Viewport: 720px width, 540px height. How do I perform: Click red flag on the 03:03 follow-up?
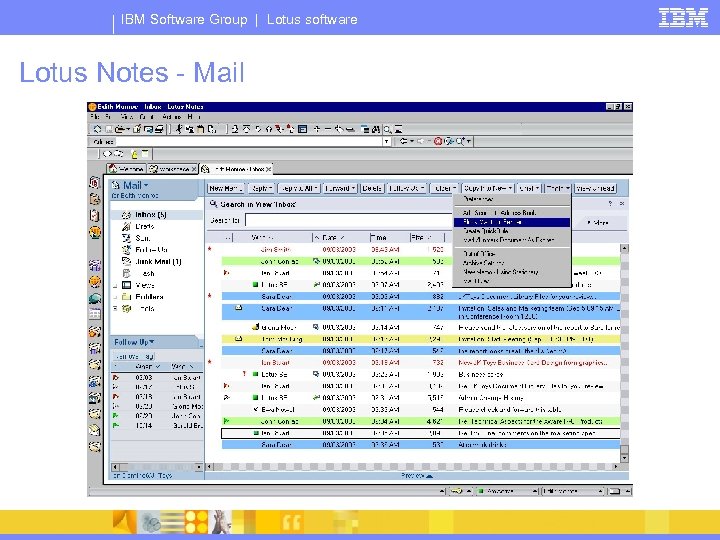pos(116,377)
